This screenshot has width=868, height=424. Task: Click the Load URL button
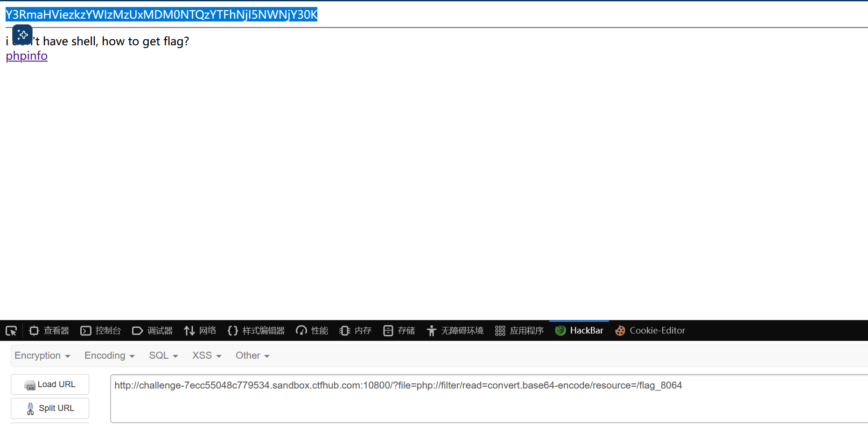(50, 384)
